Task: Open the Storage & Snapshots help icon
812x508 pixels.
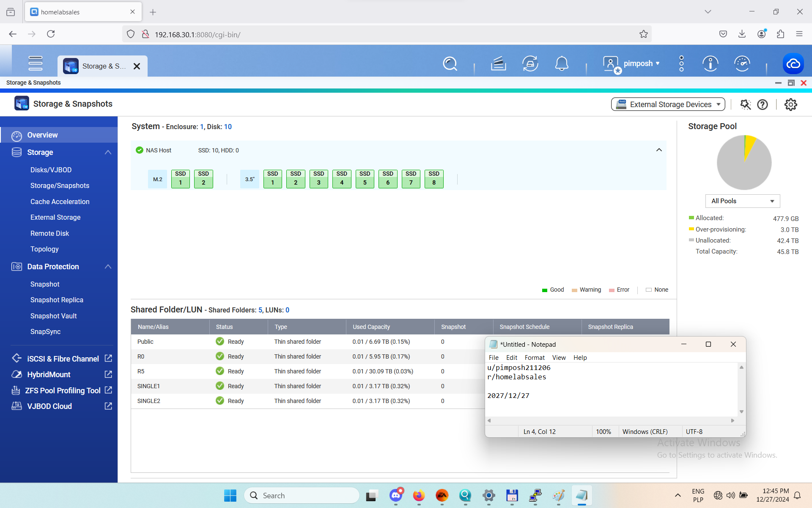Action: coord(763,105)
